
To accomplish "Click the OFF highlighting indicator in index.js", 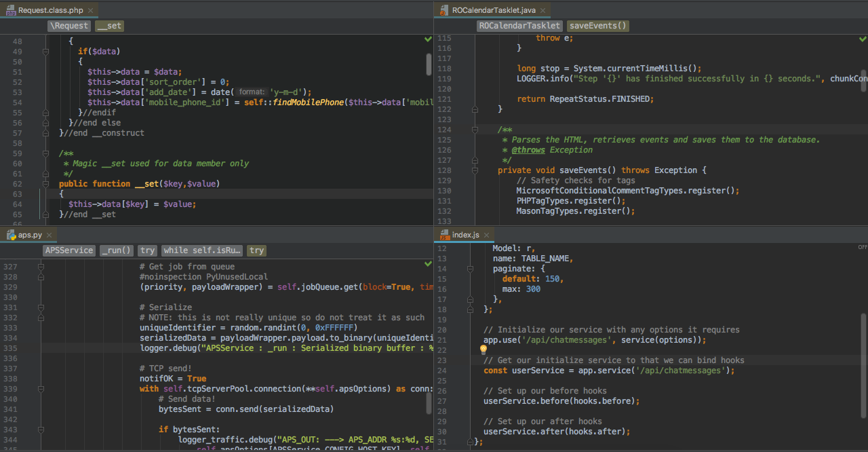I will click(x=863, y=248).
